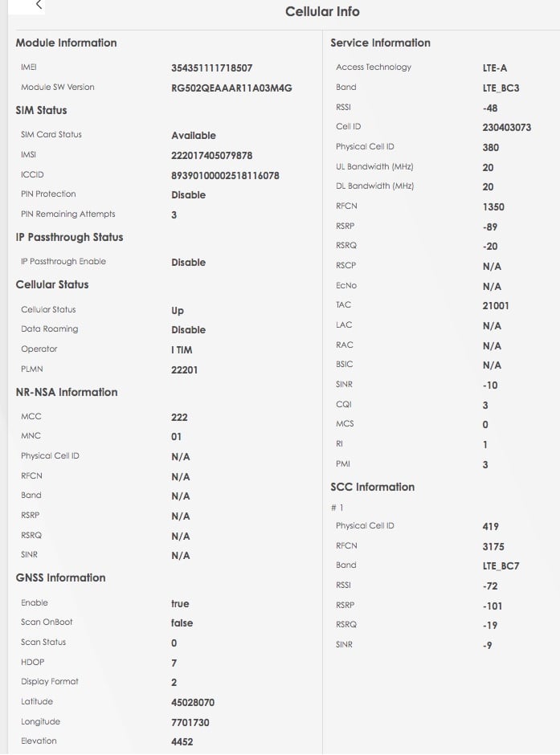Click the SCC Band value LTE_BC7

click(501, 566)
